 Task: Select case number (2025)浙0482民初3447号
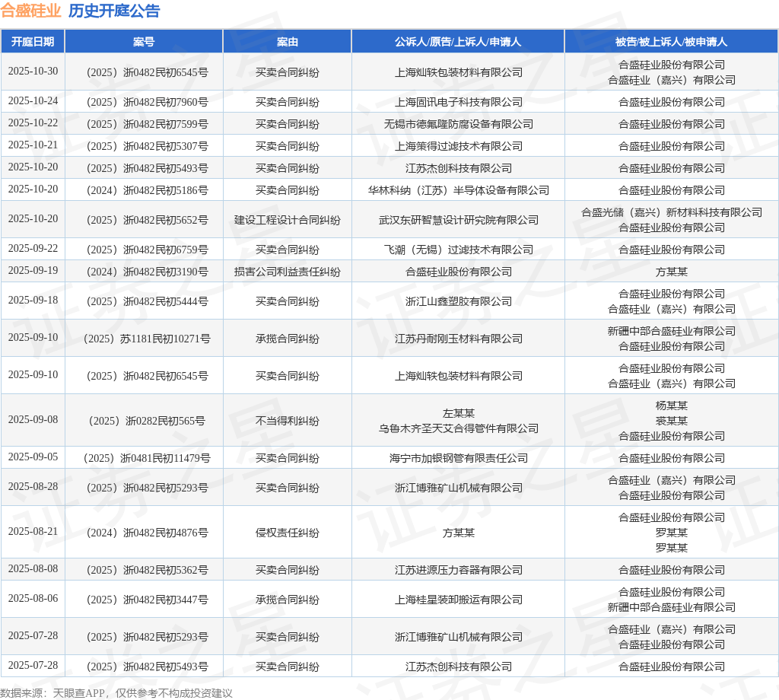click(147, 600)
